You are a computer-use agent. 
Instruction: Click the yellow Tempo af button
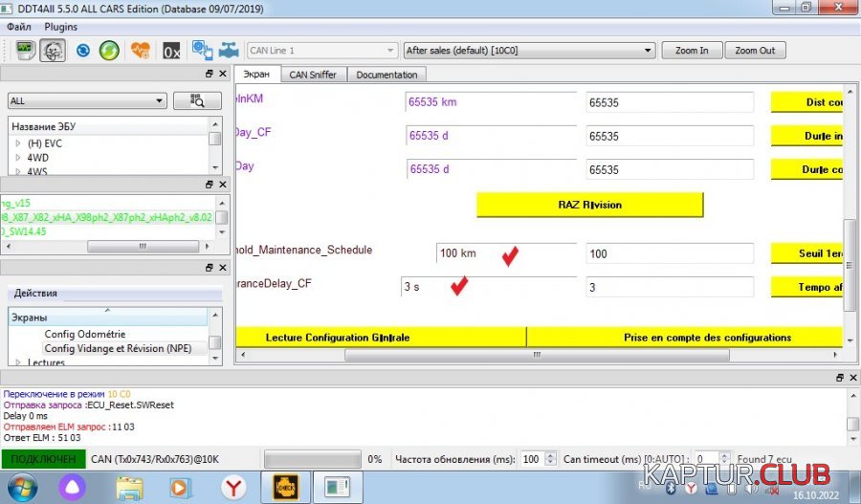coord(806,287)
